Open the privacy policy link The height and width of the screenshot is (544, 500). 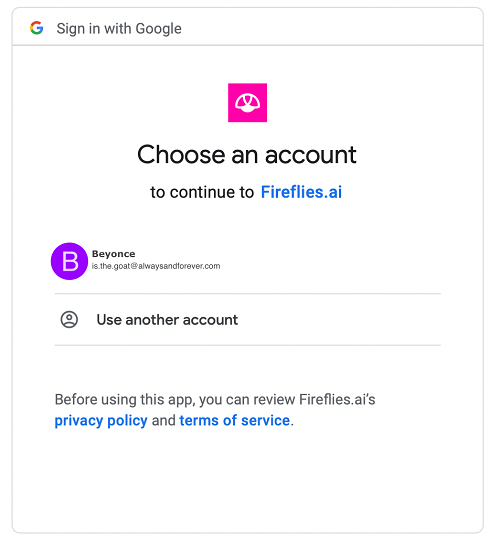coord(101,420)
